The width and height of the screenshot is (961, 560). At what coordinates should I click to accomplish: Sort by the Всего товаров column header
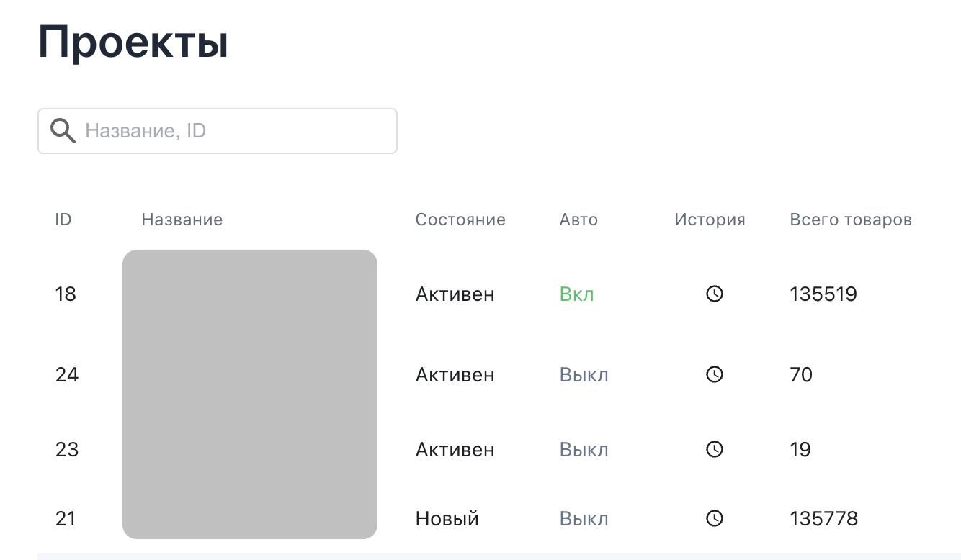point(851,220)
